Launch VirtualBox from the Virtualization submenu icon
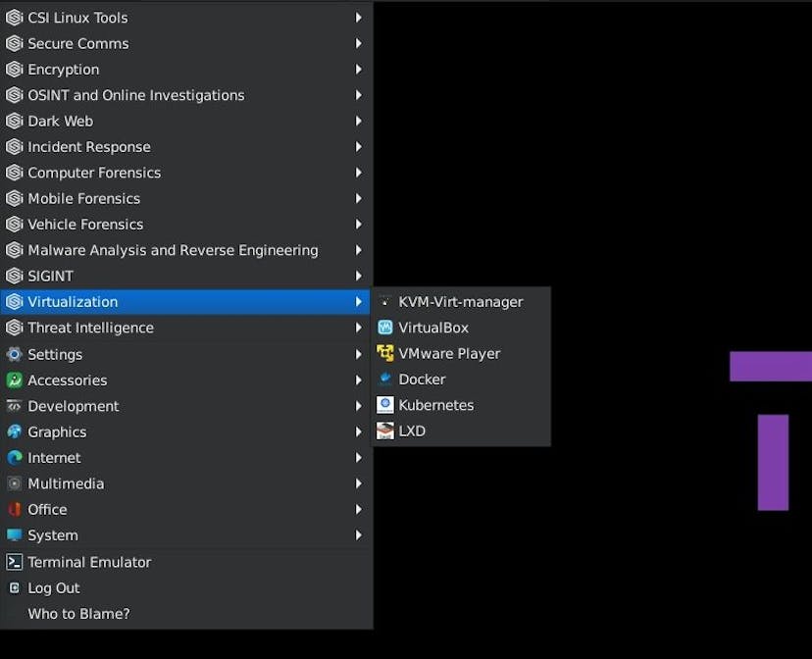812x659 pixels. coord(384,328)
